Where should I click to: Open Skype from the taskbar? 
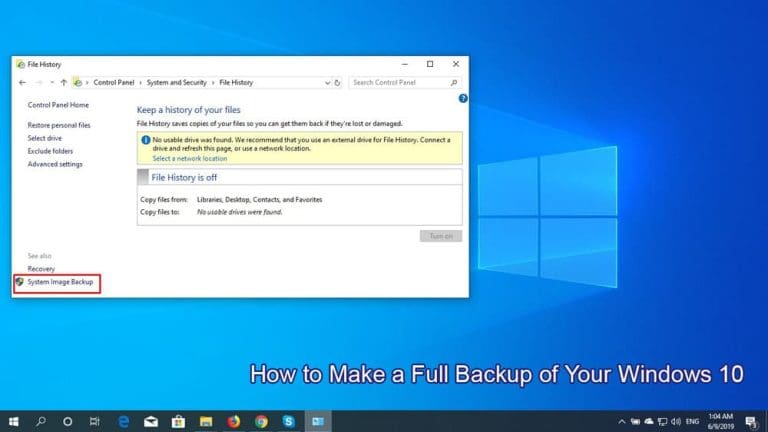pos(288,422)
